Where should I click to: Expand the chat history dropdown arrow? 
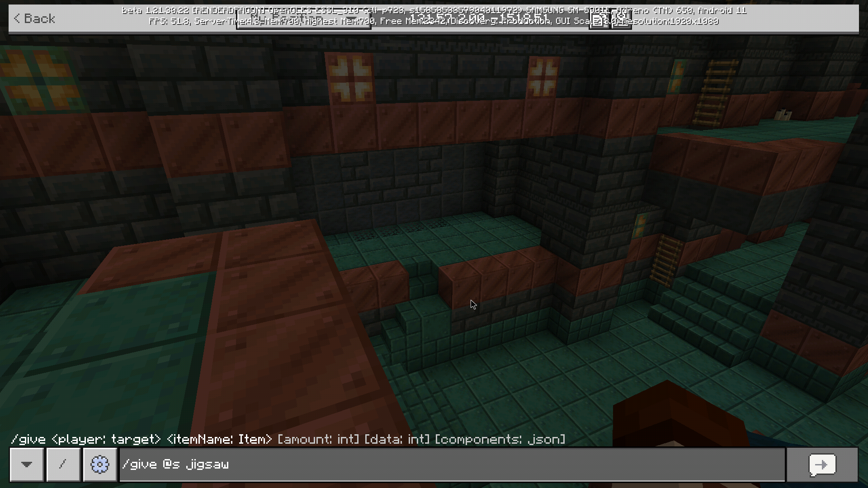pyautogui.click(x=27, y=465)
